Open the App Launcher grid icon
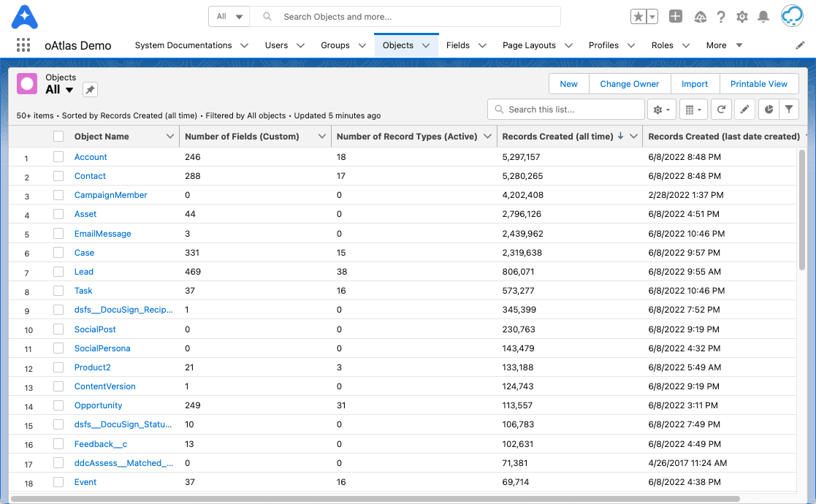Image resolution: width=816 pixels, height=504 pixels. 23,45
